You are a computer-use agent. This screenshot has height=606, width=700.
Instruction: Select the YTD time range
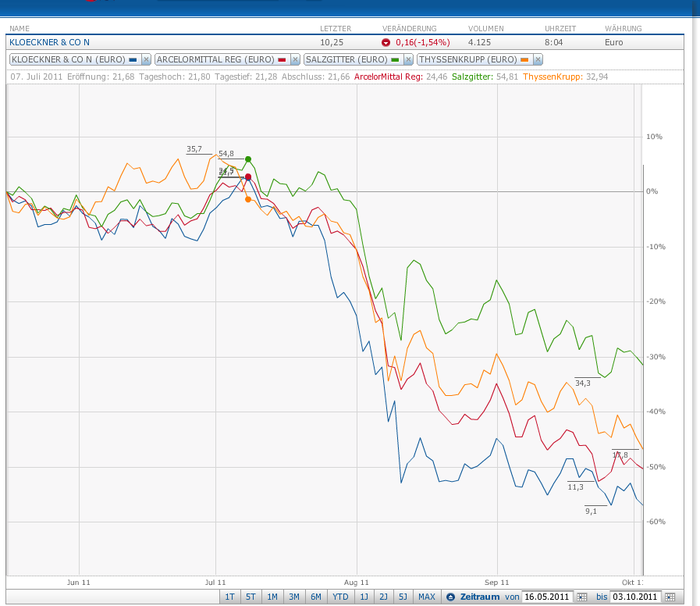pyautogui.click(x=340, y=597)
